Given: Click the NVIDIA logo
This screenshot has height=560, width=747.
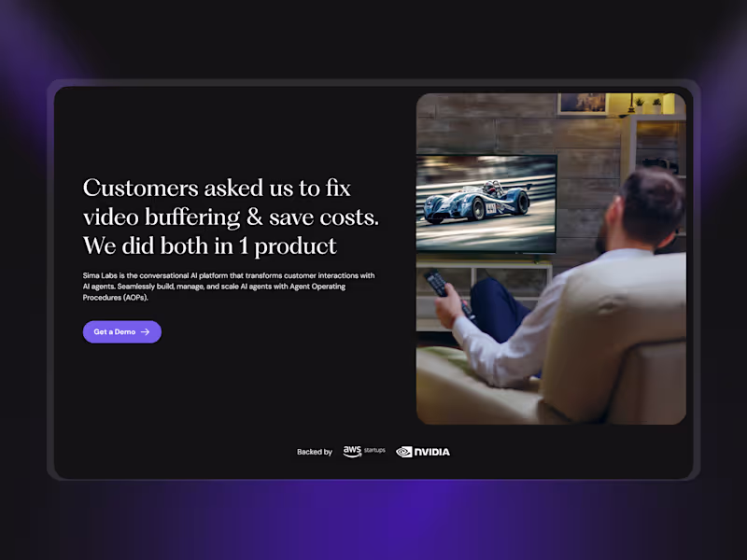Looking at the screenshot, I should point(423,452).
